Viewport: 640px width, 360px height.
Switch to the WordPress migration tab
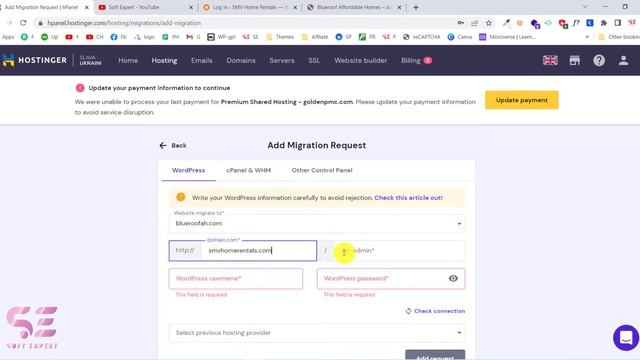(x=189, y=170)
